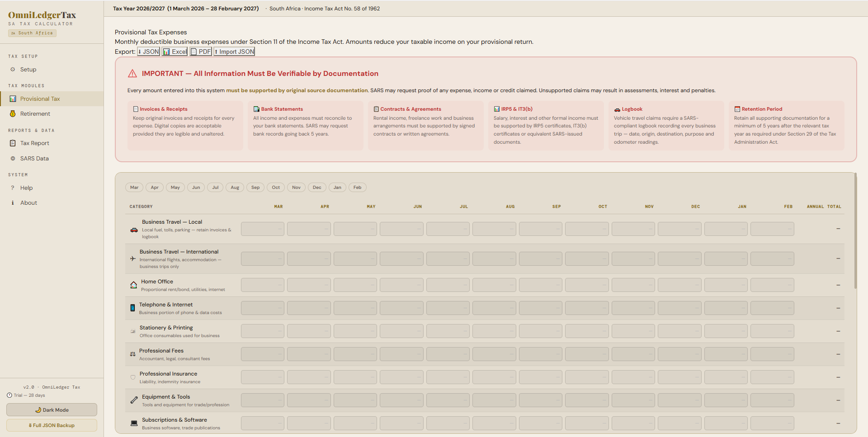This screenshot has width=868, height=437.
Task: Click the Home Office house icon
Action: point(133,285)
